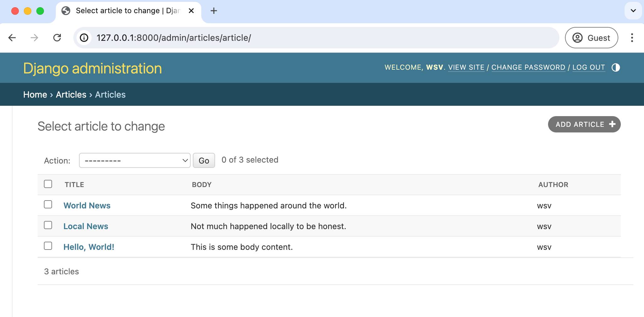View site information icon in address bar
644x317 pixels.
pyautogui.click(x=84, y=38)
